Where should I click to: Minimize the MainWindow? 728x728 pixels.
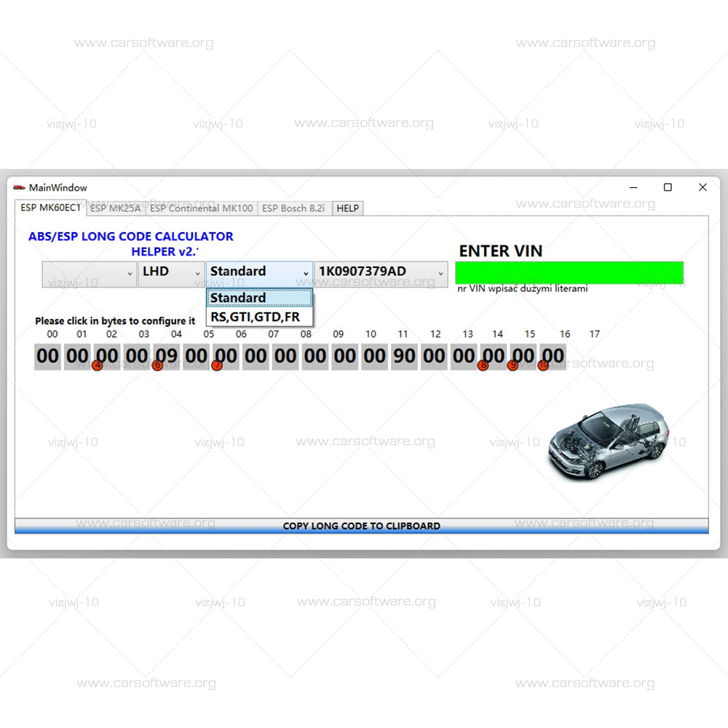pos(633,188)
